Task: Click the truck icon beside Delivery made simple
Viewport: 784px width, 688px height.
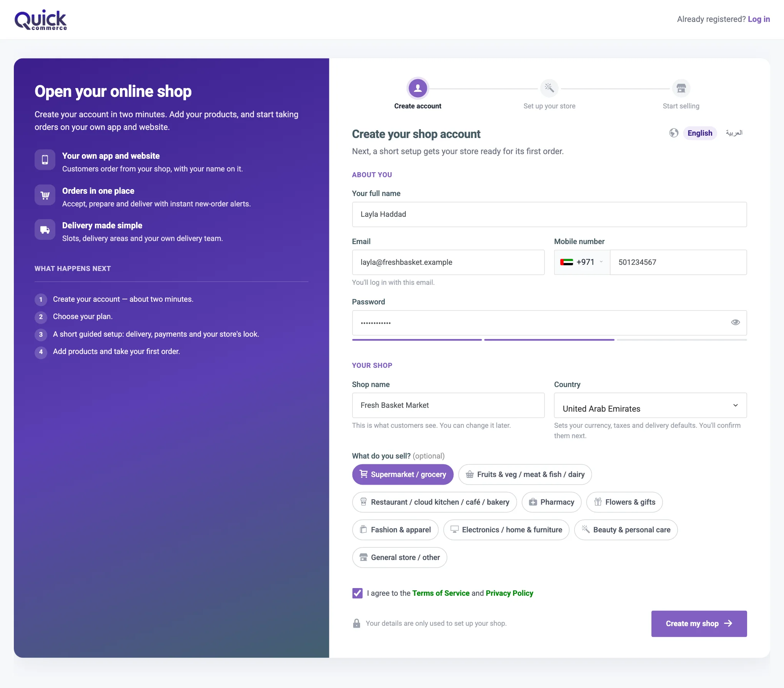Action: tap(45, 229)
